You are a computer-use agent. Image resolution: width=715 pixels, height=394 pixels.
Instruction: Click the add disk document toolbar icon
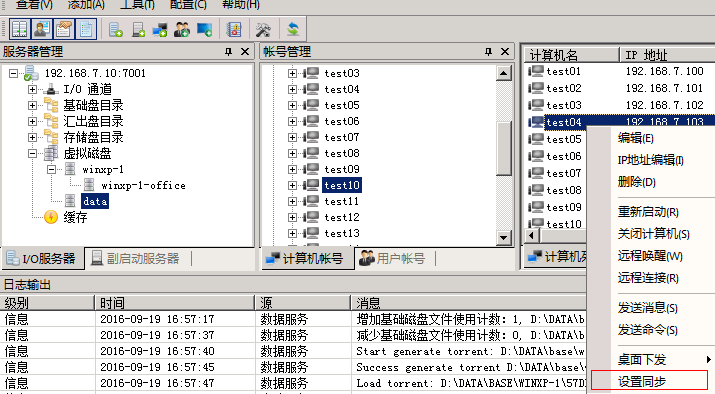pos(116,30)
